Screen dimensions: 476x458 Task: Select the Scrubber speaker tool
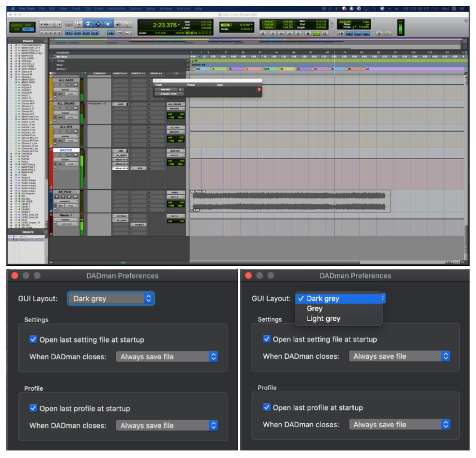pyautogui.click(x=118, y=24)
